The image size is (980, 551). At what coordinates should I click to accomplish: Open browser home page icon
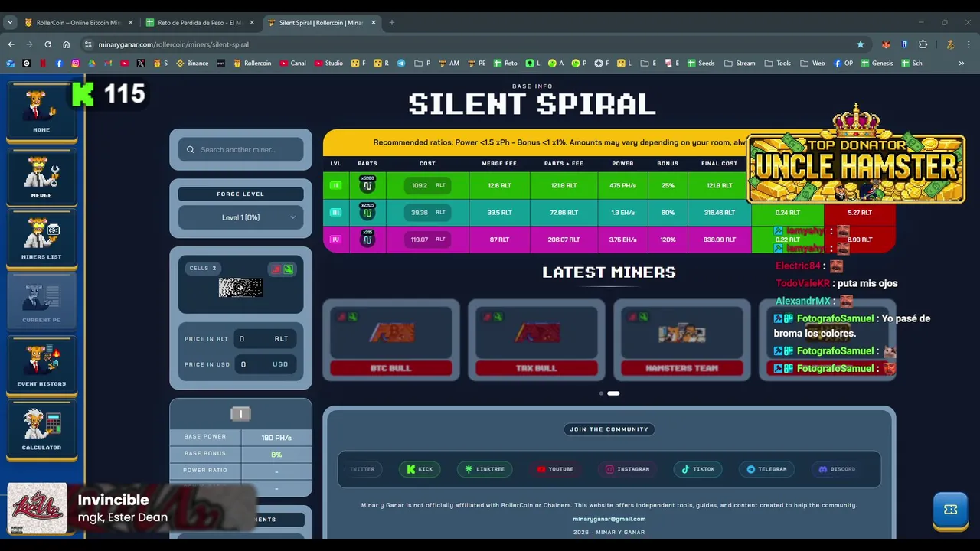pyautogui.click(x=67, y=44)
